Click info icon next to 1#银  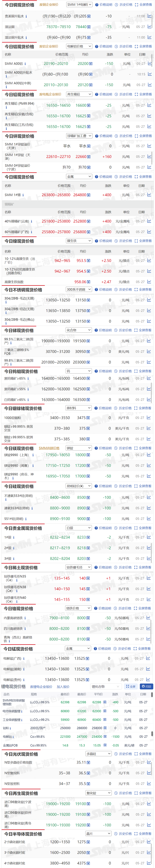click(14, 537)
